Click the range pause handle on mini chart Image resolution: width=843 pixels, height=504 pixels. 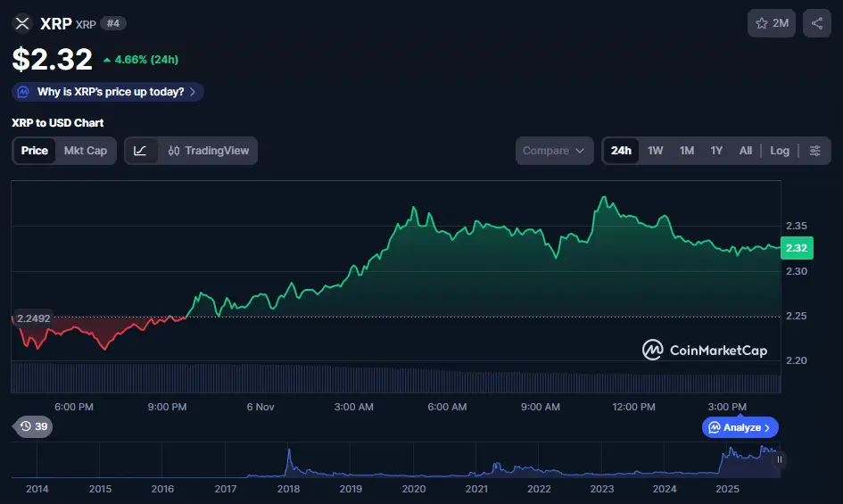779,459
